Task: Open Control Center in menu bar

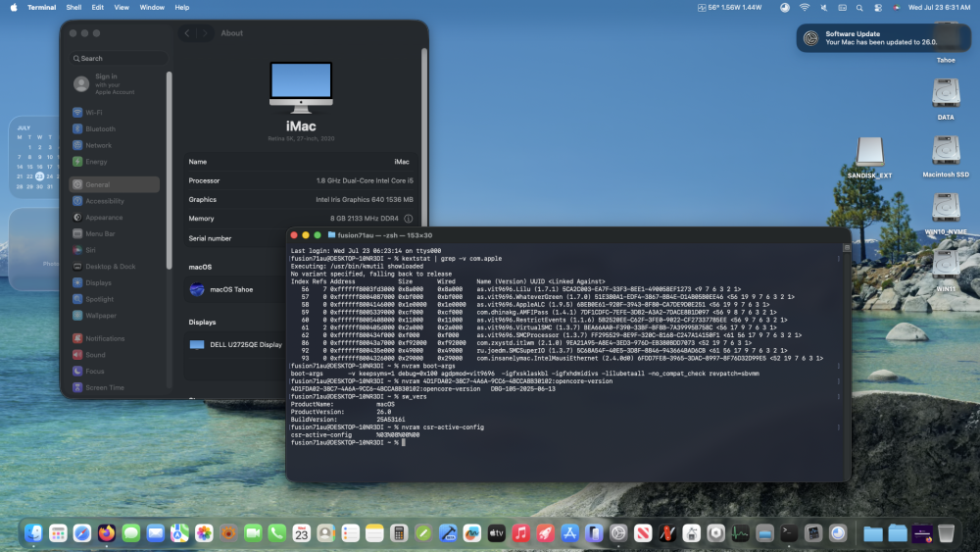Action: pyautogui.click(x=878, y=8)
